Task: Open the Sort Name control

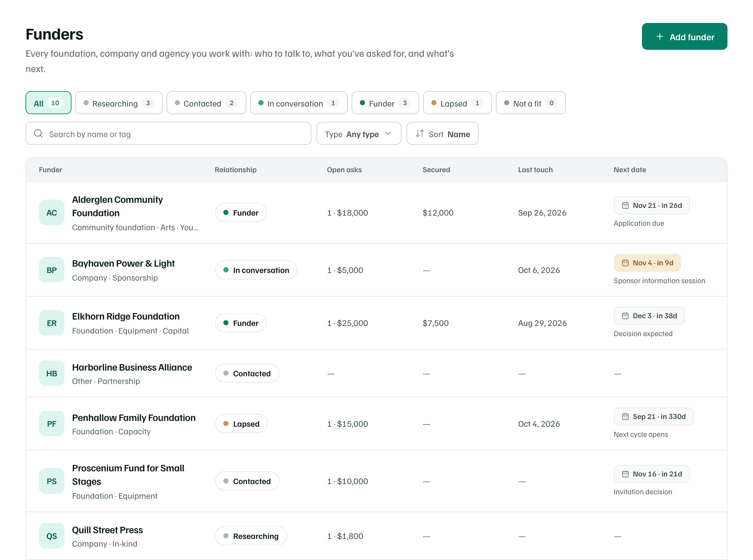Action: [x=442, y=134]
